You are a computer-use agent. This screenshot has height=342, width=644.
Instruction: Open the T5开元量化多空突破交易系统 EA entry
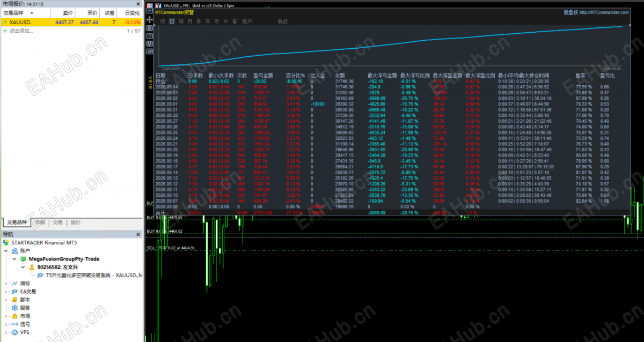(x=94, y=275)
